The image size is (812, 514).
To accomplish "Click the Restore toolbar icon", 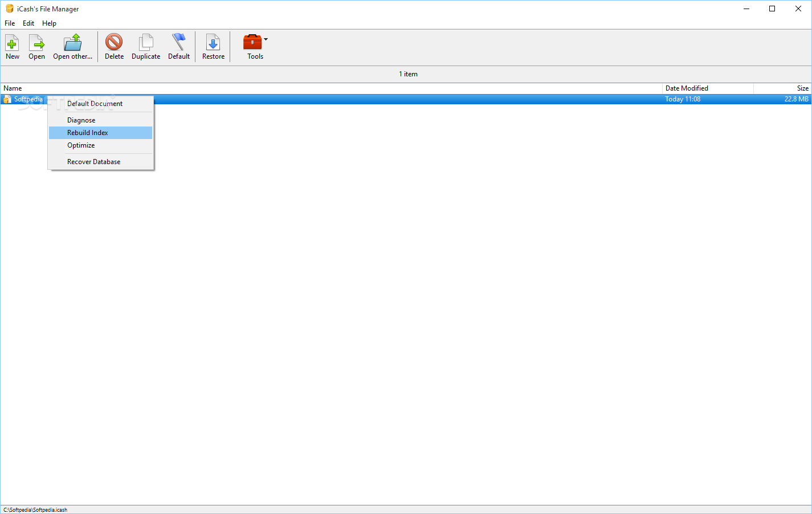I will click(213, 43).
